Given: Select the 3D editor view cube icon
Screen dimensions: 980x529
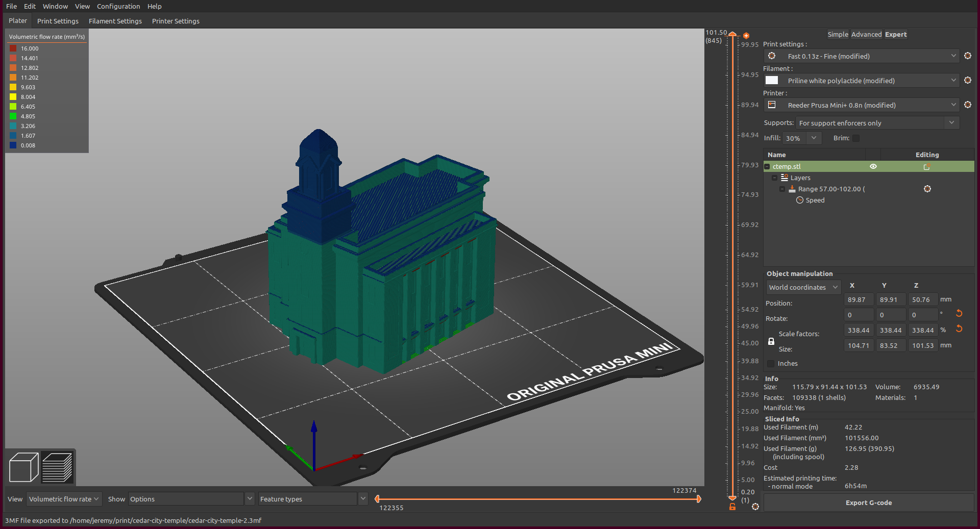Looking at the screenshot, I should [x=23, y=467].
